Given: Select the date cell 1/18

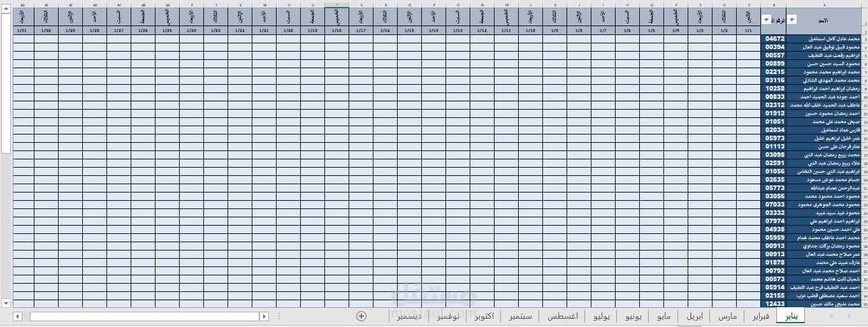Looking at the screenshot, I should coord(336,31).
